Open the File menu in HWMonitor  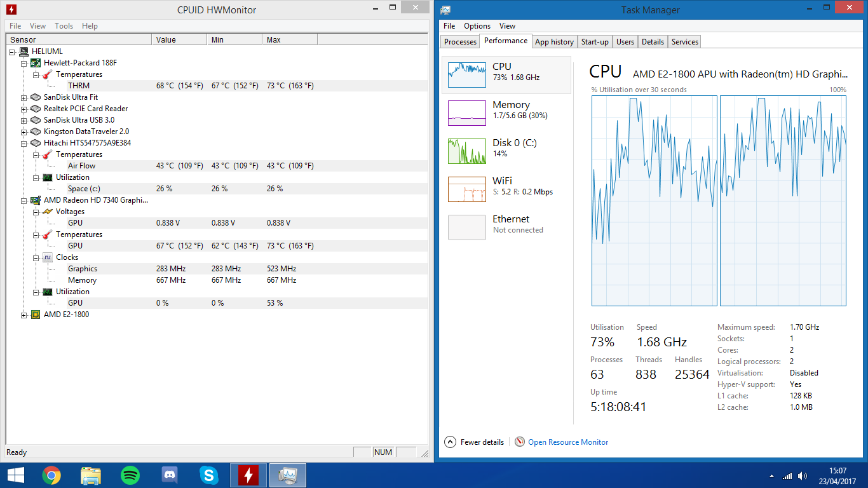coord(15,26)
